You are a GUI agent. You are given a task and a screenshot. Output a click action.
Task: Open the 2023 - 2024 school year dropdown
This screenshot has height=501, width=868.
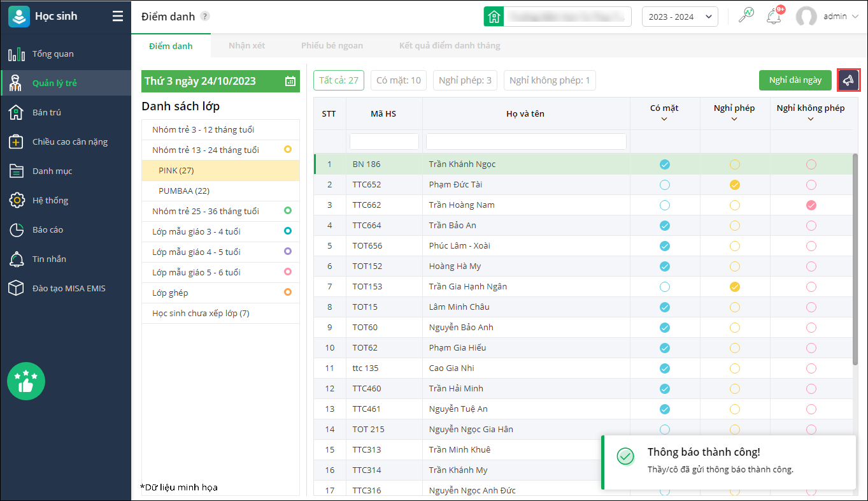pos(680,17)
